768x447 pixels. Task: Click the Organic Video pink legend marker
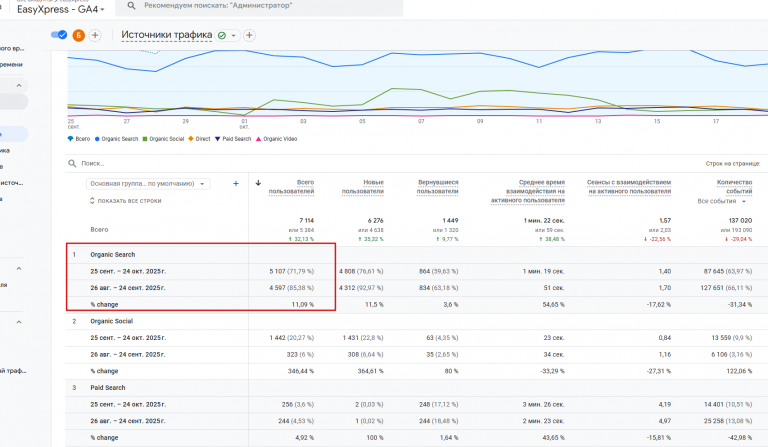(258, 139)
